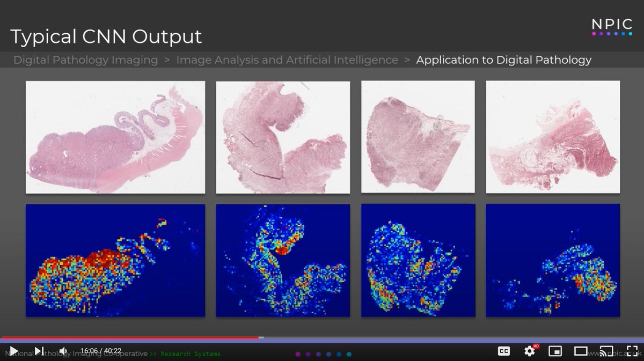Click the Play button in the video controls
The image size is (644, 361).
(14, 351)
